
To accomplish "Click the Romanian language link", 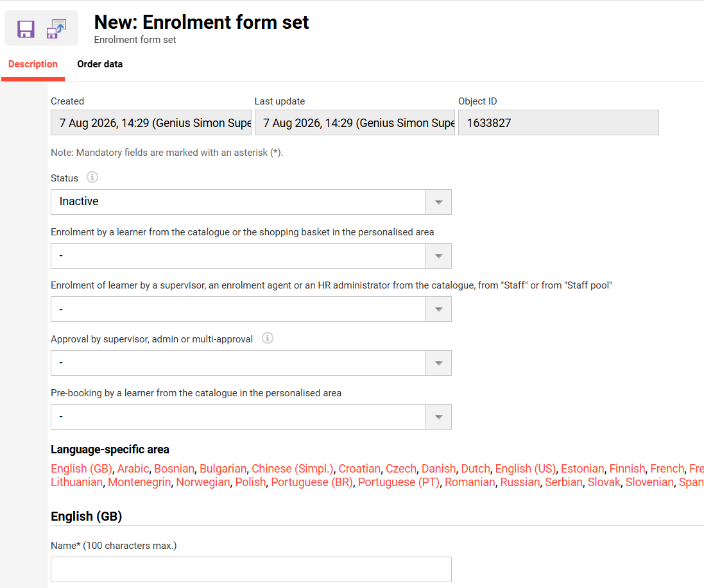I will coord(470,482).
